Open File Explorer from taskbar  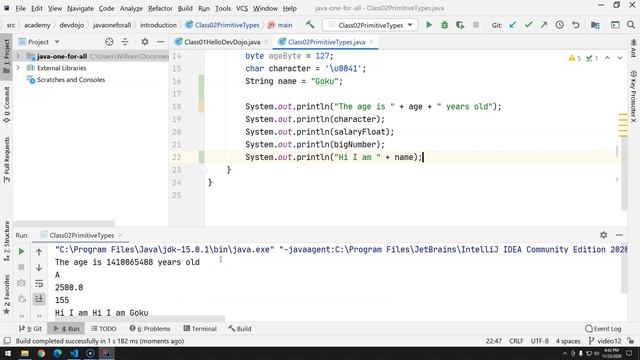click(x=24, y=353)
